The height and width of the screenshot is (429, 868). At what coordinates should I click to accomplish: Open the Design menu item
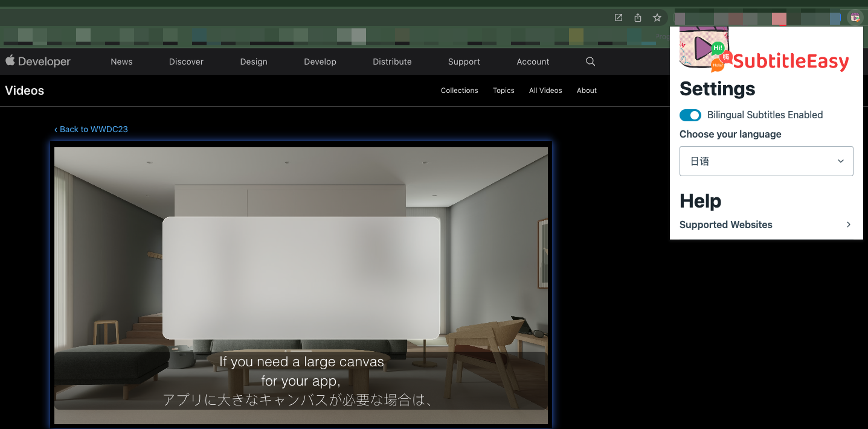254,62
